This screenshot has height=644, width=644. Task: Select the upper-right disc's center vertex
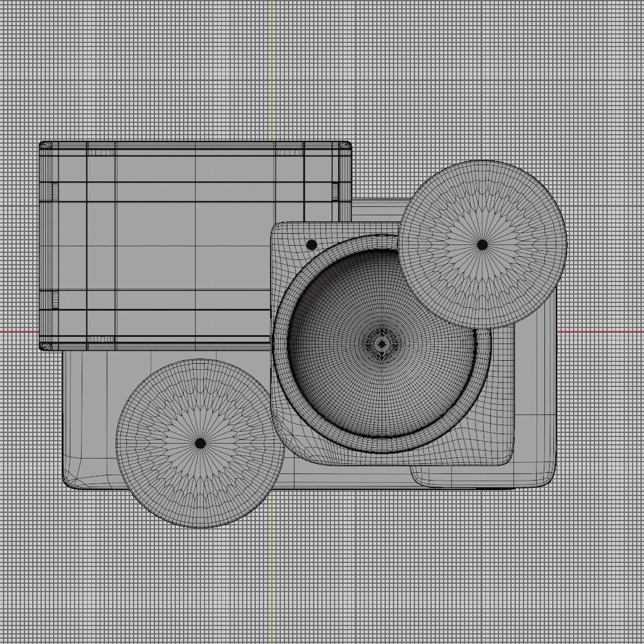(x=482, y=245)
